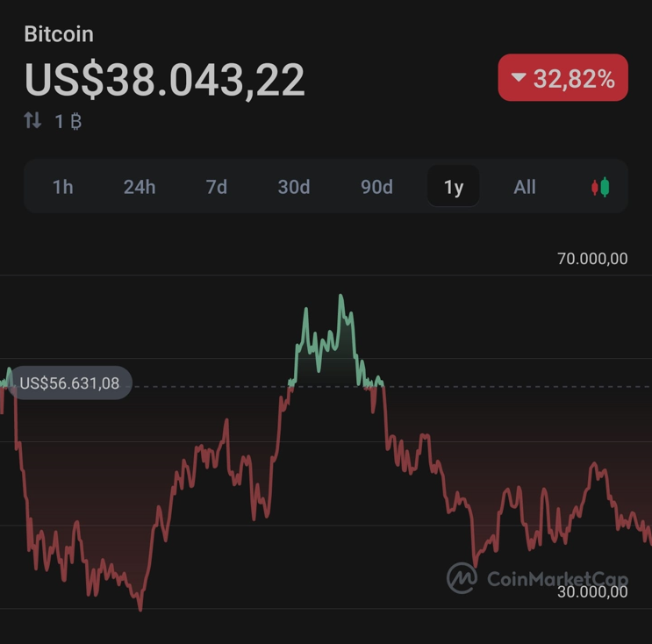This screenshot has height=644, width=652.
Task: Select the active 1y range
Action: point(454,187)
